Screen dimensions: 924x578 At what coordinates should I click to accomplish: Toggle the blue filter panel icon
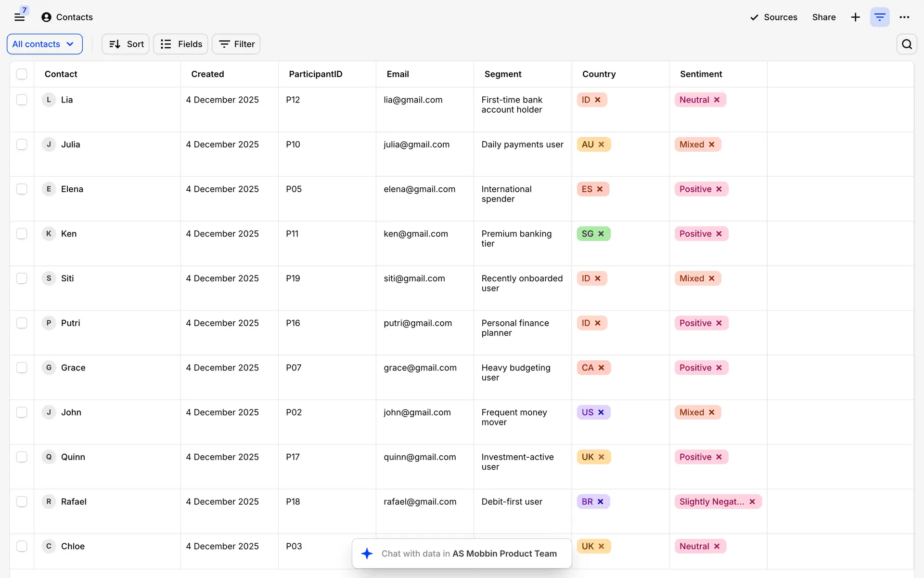880,17
